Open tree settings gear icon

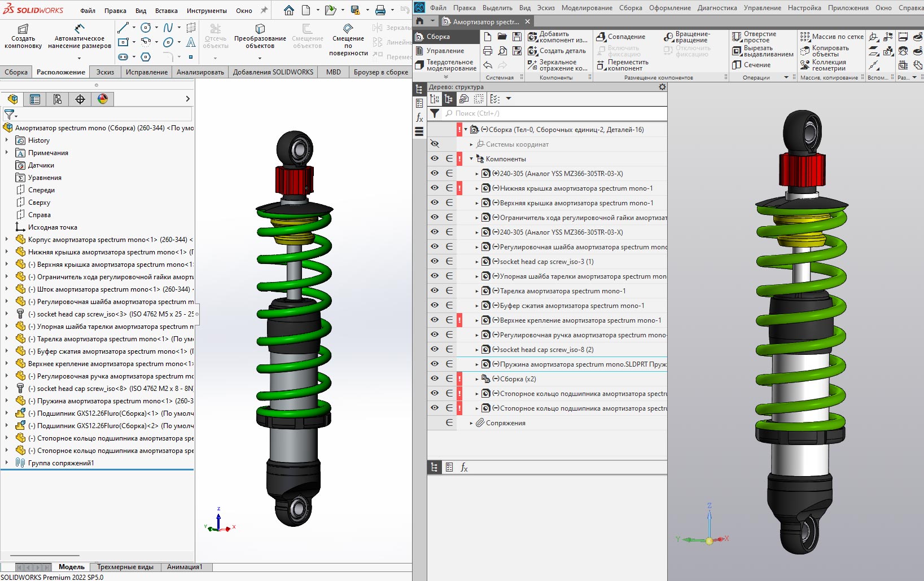pos(662,87)
